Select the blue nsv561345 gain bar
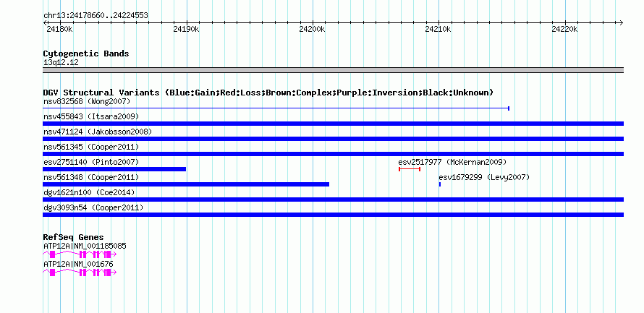This screenshot has height=313, width=644. point(333,154)
